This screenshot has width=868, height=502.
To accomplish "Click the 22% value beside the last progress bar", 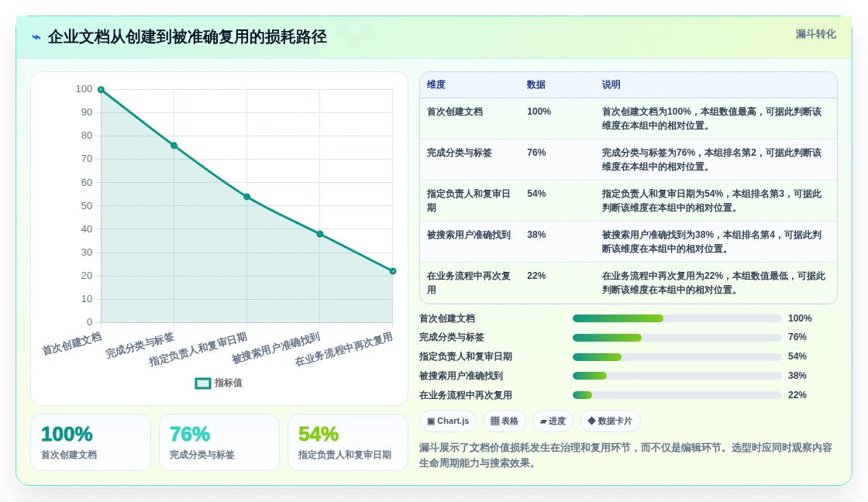I will tap(797, 395).
